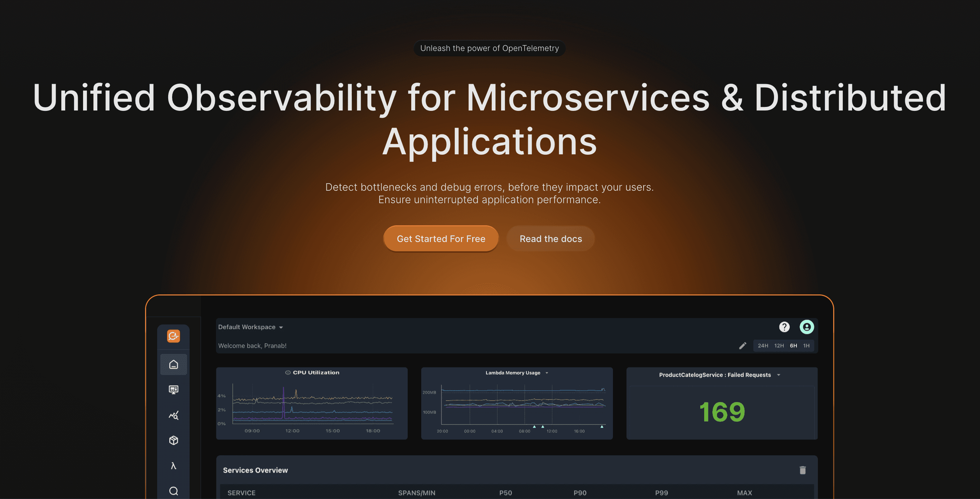Select the 24H time range
Viewport: 980px width, 499px height.
[x=762, y=346]
